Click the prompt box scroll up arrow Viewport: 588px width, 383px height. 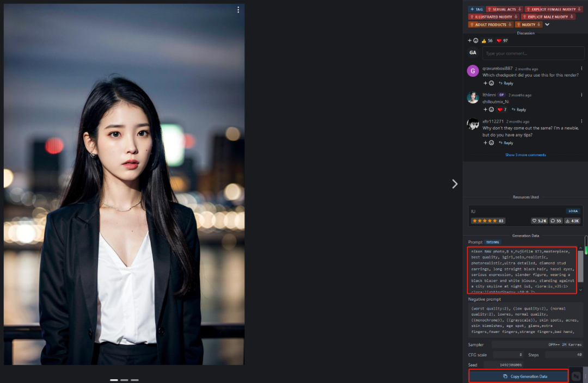coord(580,249)
